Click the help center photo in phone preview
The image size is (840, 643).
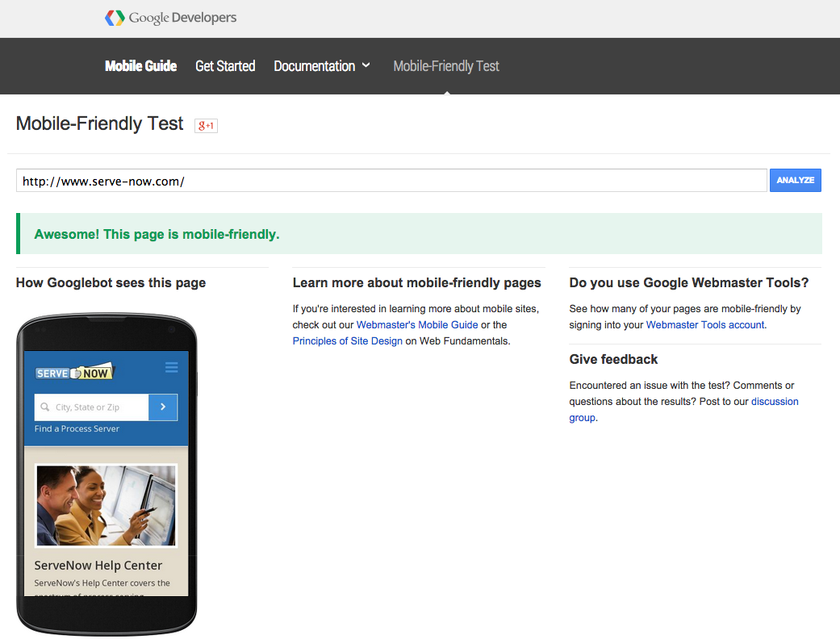point(106,506)
